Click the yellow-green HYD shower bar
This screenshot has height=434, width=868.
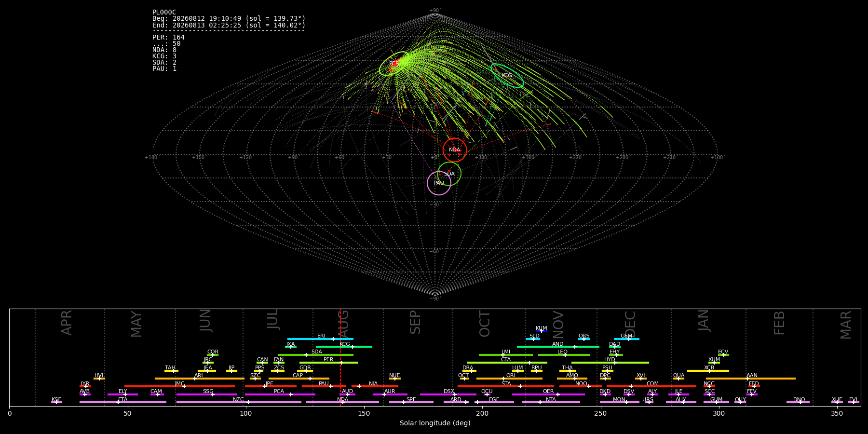[610, 363]
